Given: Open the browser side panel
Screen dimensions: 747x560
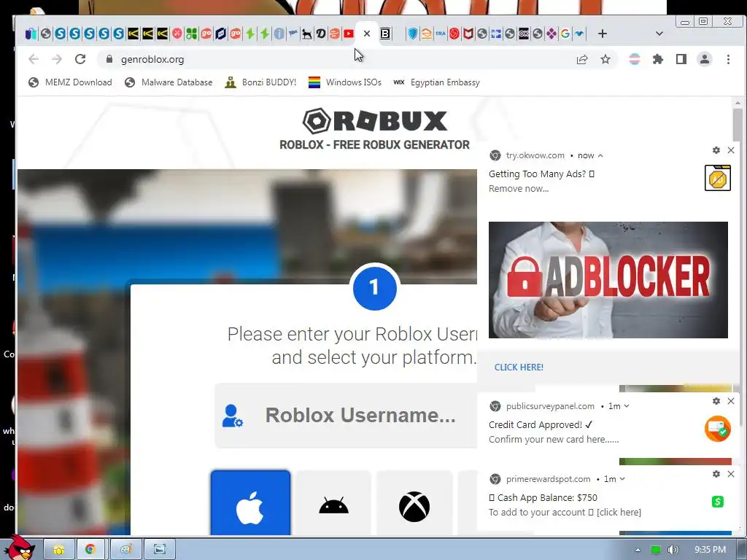Looking at the screenshot, I should pyautogui.click(x=681, y=60).
